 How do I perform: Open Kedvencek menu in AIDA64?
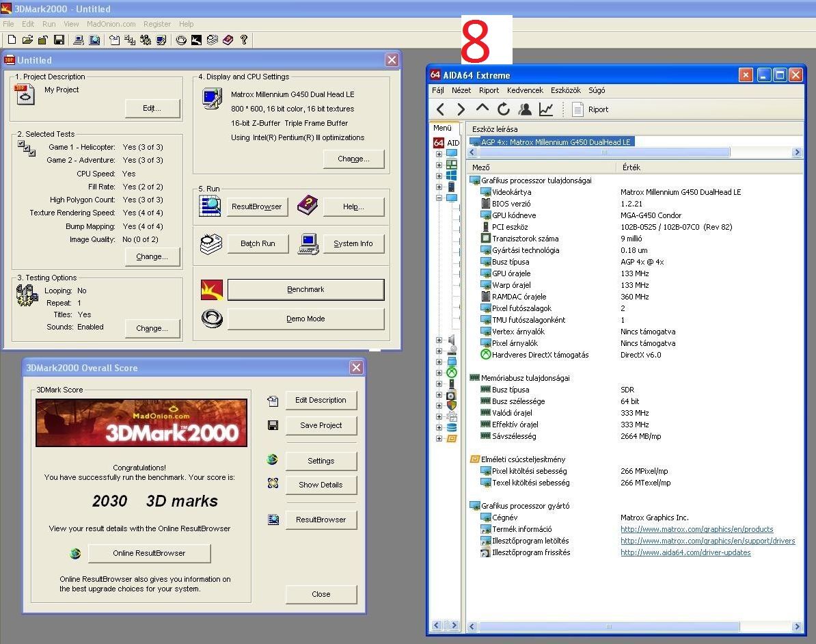pyautogui.click(x=525, y=90)
